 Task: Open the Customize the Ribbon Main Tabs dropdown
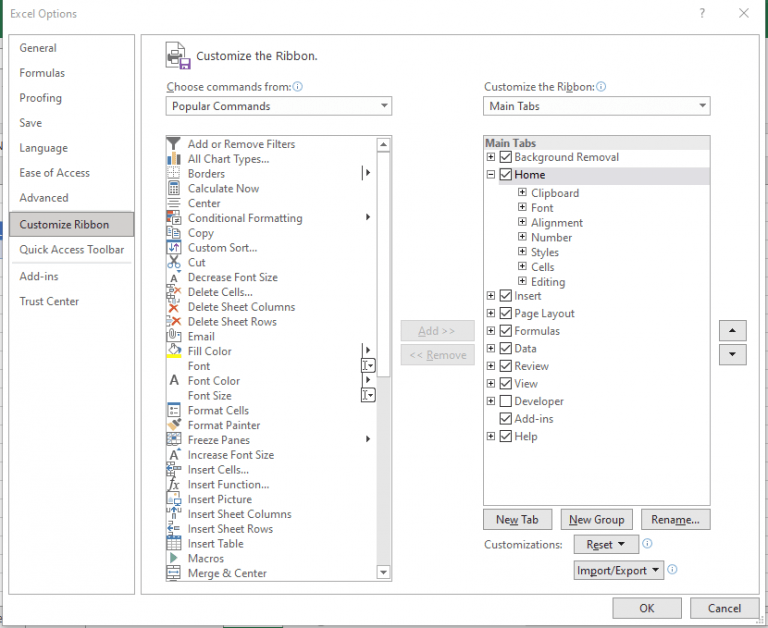597,106
